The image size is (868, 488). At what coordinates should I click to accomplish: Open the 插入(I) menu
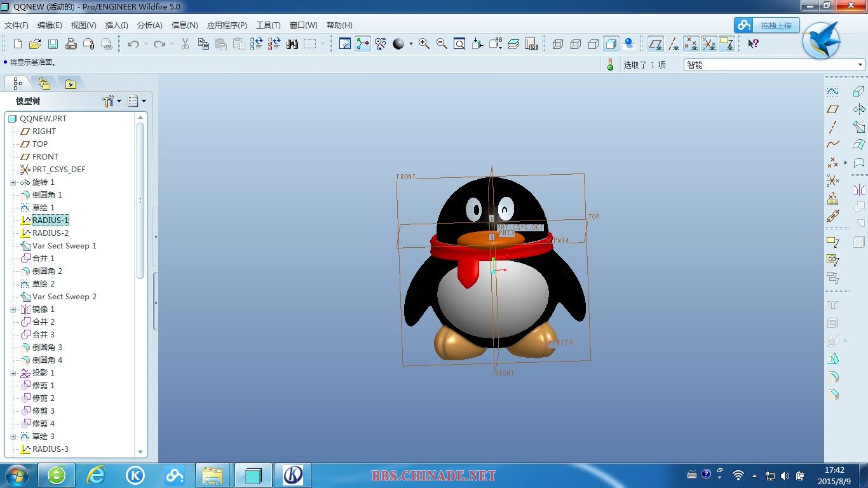116,25
